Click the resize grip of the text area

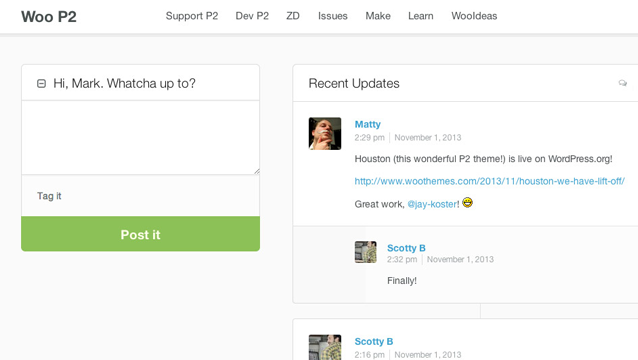(256, 171)
